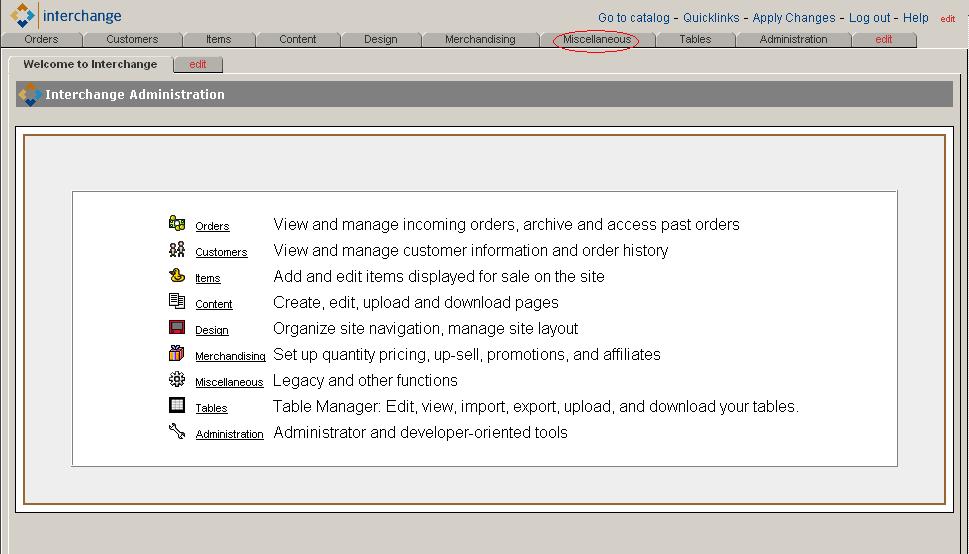
Task: Follow the Orders link in the list
Action: pyautogui.click(x=213, y=226)
